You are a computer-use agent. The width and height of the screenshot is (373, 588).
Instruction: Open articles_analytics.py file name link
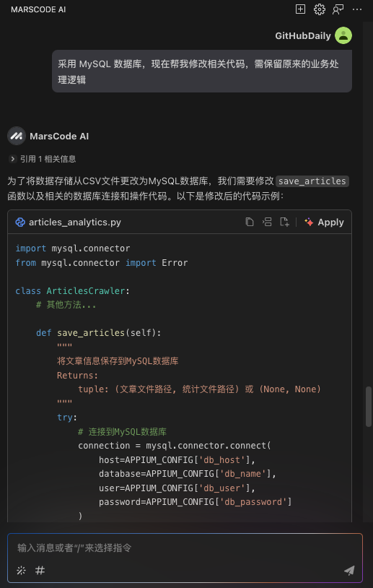tap(75, 222)
